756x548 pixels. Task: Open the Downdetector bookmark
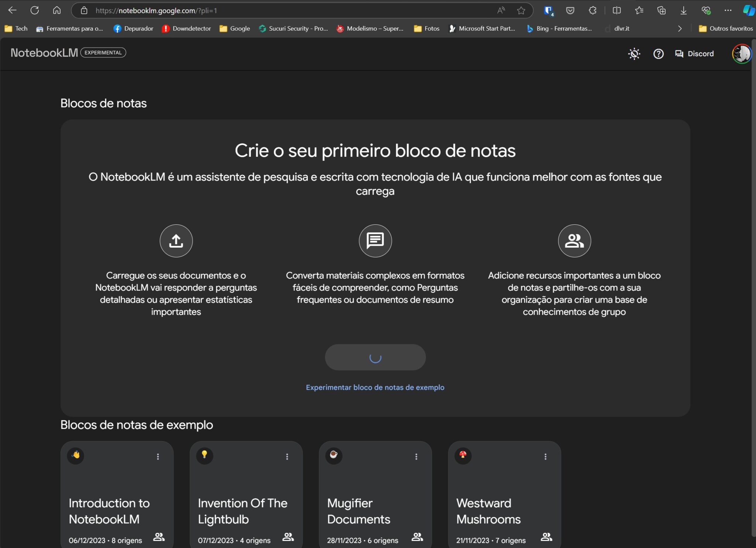pos(186,28)
